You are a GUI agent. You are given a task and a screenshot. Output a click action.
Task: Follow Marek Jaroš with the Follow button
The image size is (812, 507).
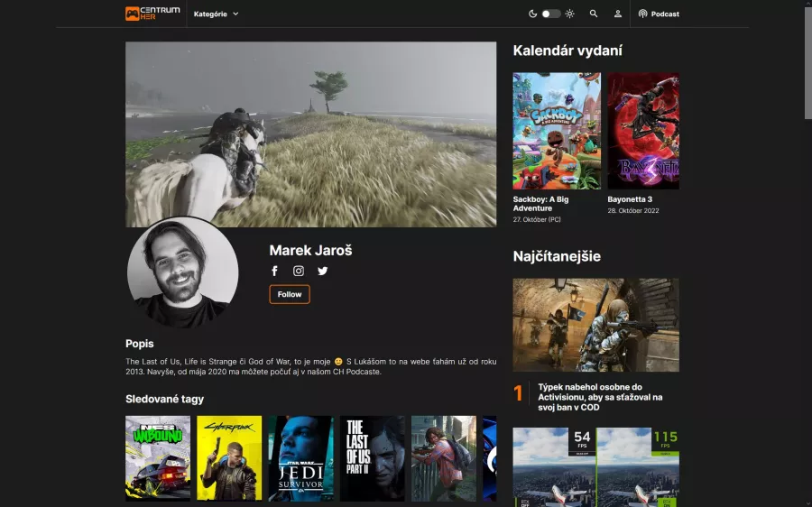coord(290,294)
